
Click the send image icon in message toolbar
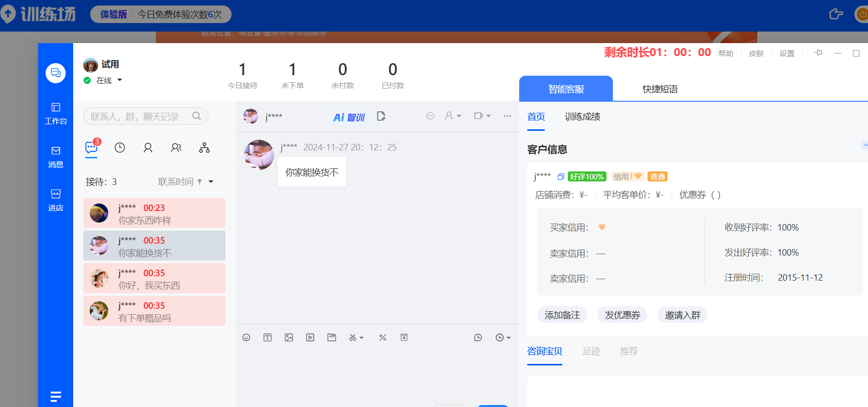point(289,337)
